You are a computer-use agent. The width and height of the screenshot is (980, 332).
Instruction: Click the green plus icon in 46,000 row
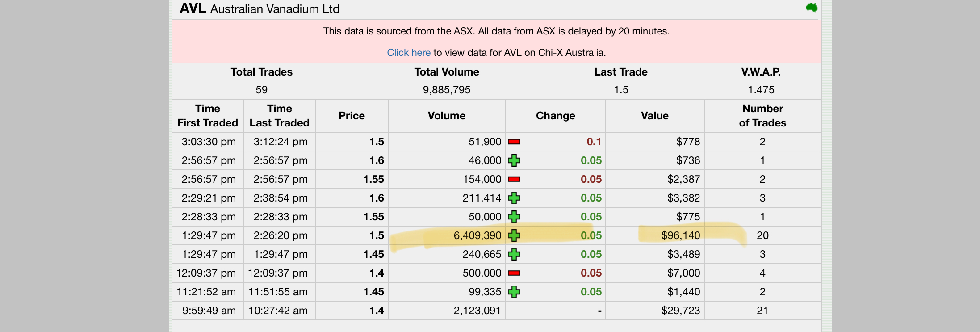click(514, 160)
